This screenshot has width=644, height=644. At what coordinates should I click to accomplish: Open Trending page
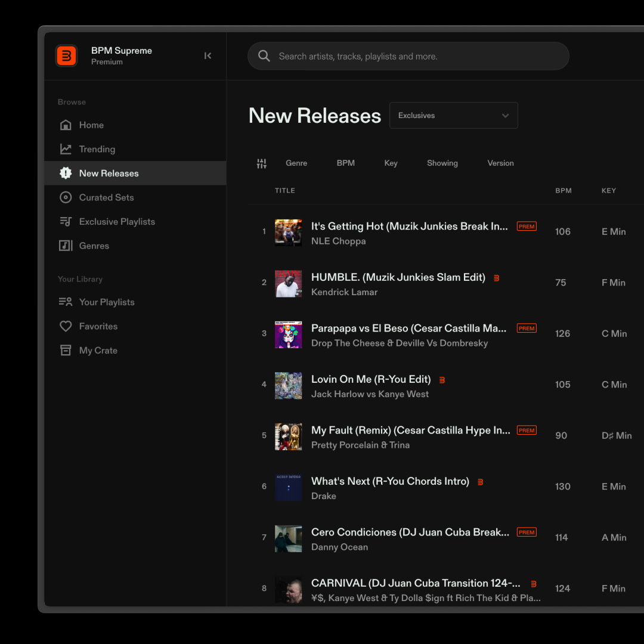pos(135,149)
